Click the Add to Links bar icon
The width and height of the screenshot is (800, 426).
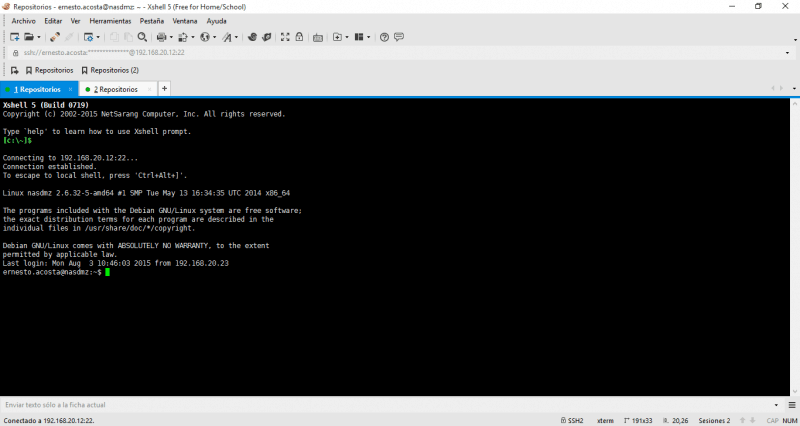click(15, 70)
